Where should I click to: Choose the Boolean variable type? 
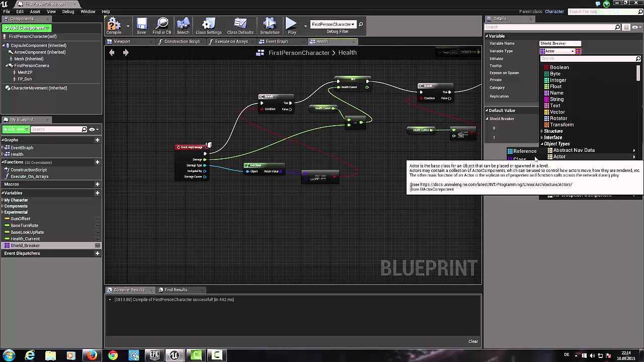click(559, 67)
